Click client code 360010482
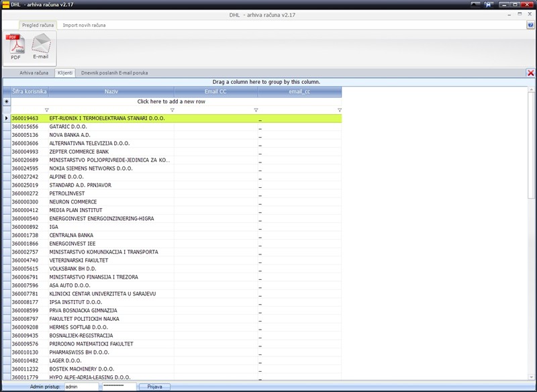537x392 pixels. [x=30, y=360]
